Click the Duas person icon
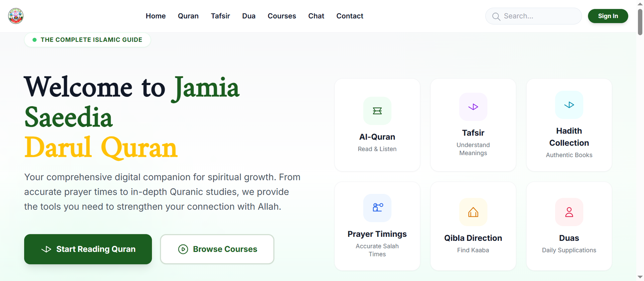Screen dimensions: 644x281 click(569, 212)
